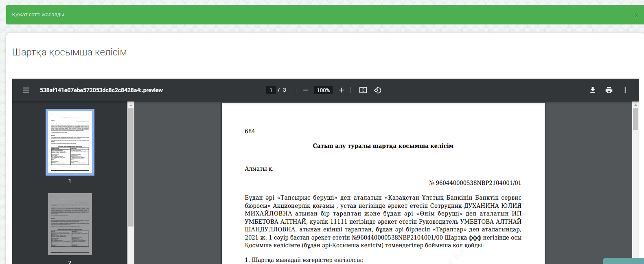Image resolution: width=644 pixels, height=264 pixels.
Task: Toggle the PDF sidebar menu icon
Action: click(26, 90)
